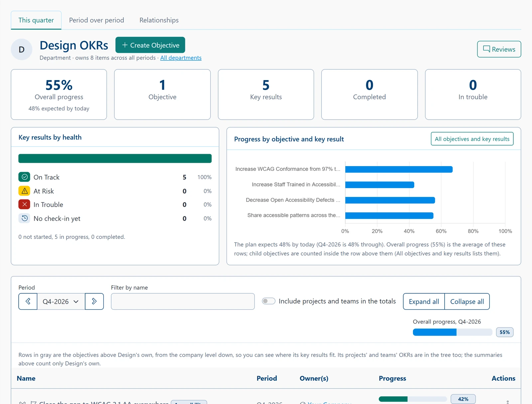Click the 55% progress badge
The image size is (532, 404).
[x=505, y=332]
